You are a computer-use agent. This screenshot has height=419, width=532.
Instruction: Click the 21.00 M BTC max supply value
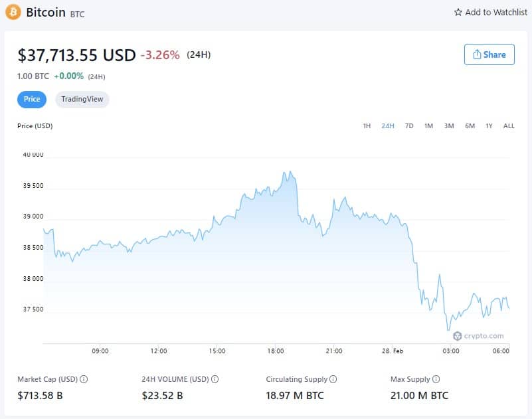[419, 396]
